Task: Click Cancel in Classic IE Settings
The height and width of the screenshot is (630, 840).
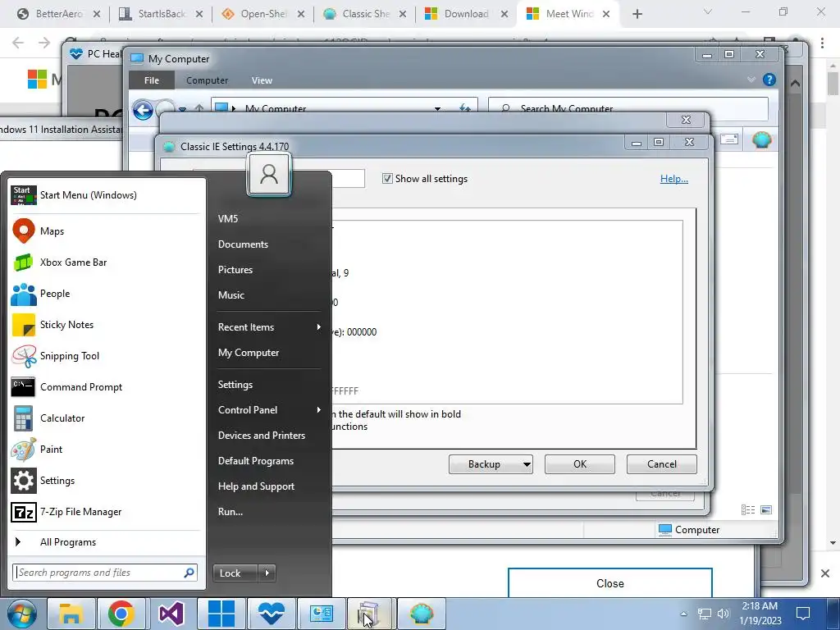Action: click(x=662, y=464)
